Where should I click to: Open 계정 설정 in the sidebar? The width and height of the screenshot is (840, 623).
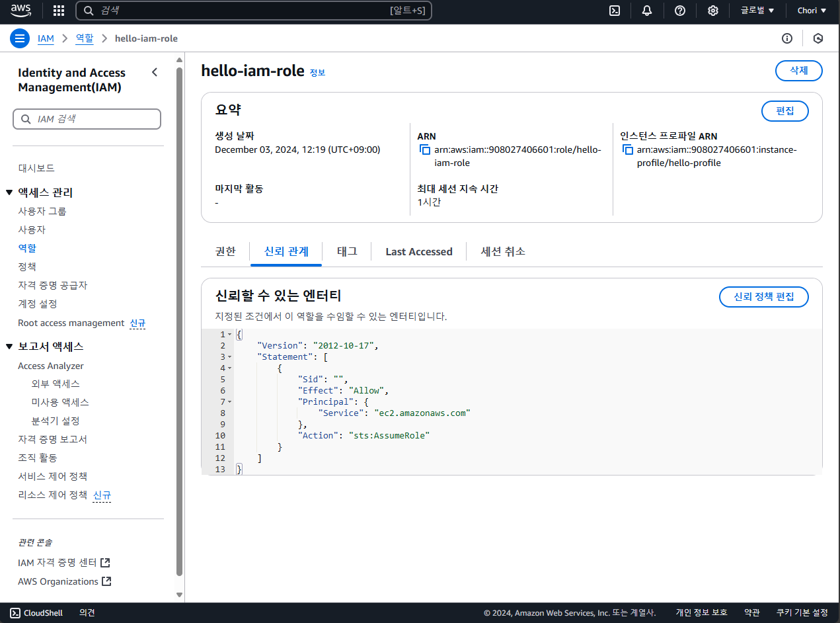tap(38, 304)
